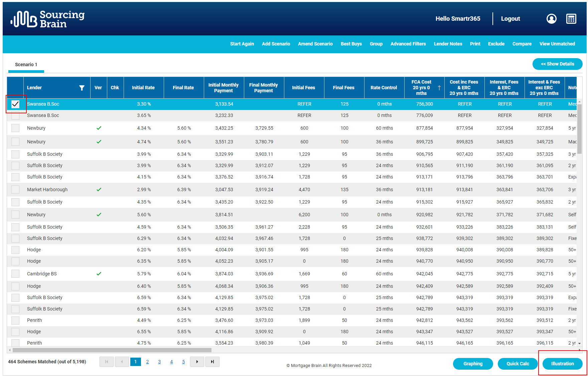
Task: Tick Penrith 4.49% row checkbox
Action: (15, 320)
